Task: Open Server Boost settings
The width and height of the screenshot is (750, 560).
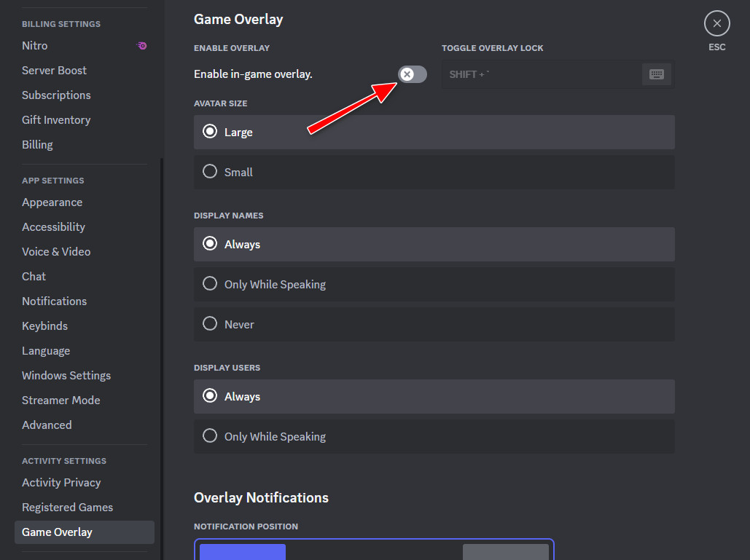Action: [x=54, y=71]
